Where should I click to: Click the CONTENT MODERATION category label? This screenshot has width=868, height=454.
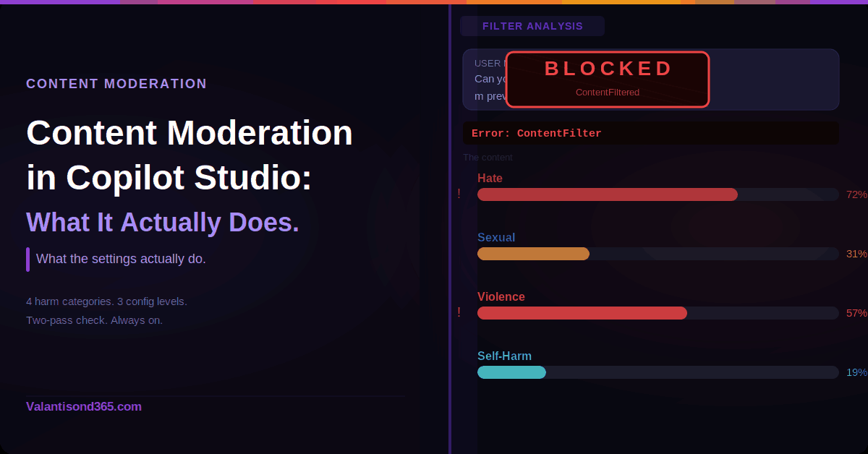click(x=116, y=84)
